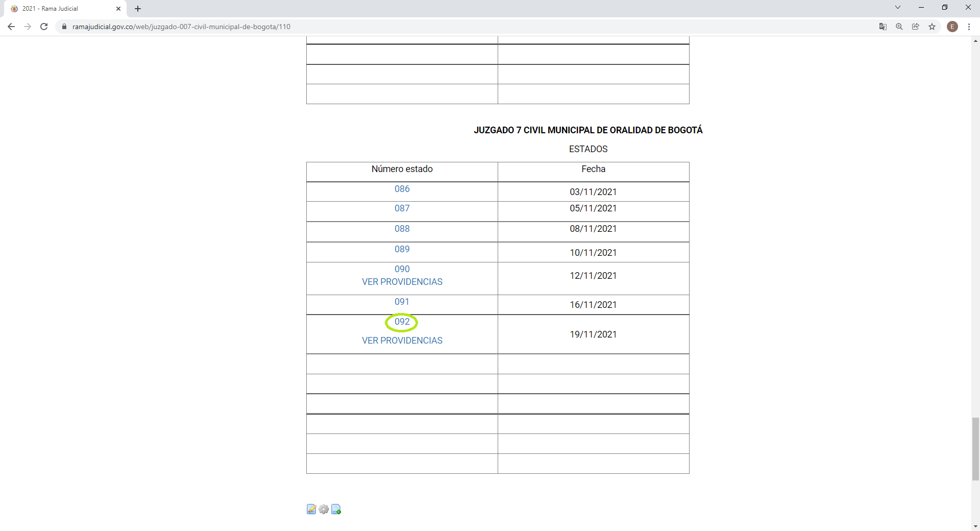Open estado 086 link
The height and width of the screenshot is (531, 980).
pos(402,189)
